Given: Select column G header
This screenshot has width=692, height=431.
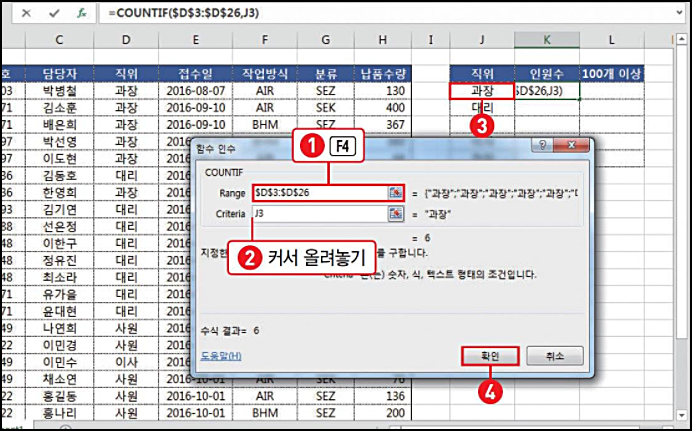Looking at the screenshot, I should tap(325, 40).
